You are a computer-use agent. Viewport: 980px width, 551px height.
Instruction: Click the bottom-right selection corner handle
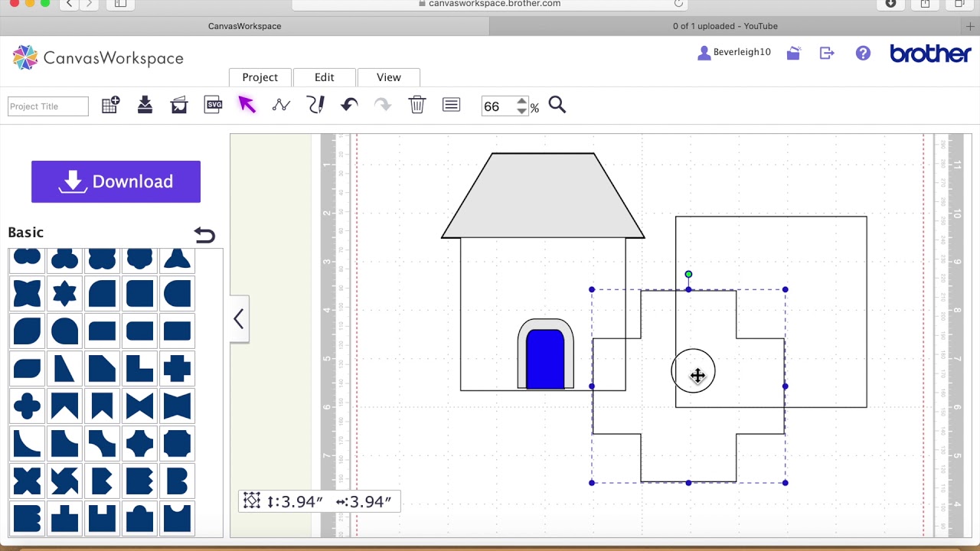(785, 483)
